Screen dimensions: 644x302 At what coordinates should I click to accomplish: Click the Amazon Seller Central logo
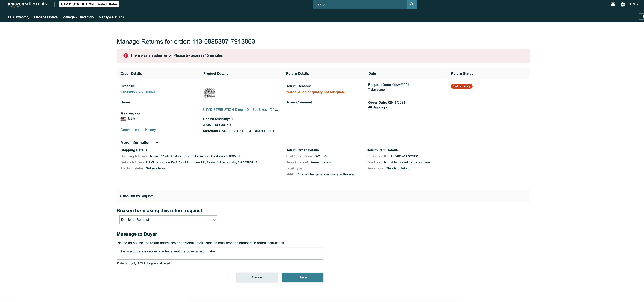pyautogui.click(x=29, y=4)
